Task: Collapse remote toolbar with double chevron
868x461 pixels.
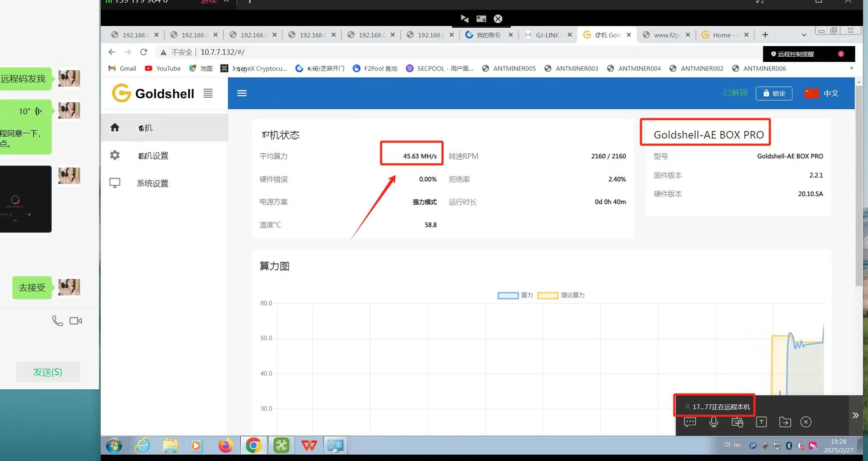Action: pyautogui.click(x=856, y=415)
